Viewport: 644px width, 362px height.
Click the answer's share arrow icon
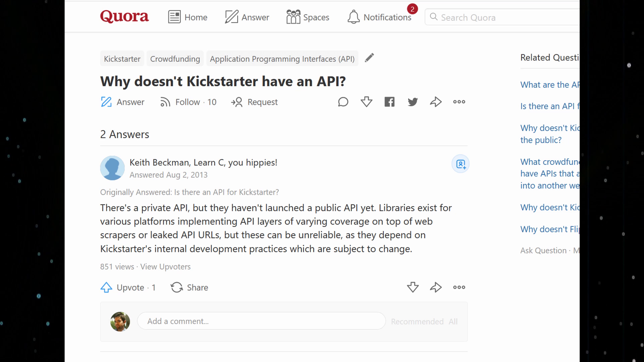436,287
